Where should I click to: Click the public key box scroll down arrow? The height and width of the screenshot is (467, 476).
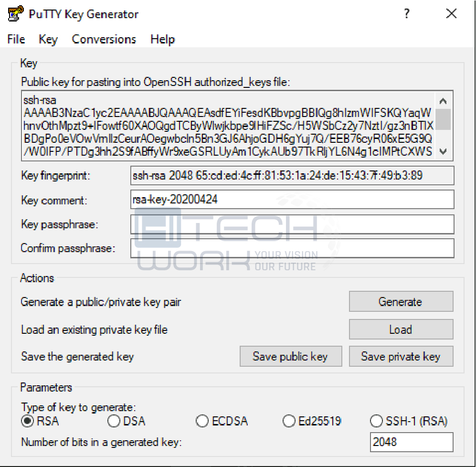tap(443, 151)
